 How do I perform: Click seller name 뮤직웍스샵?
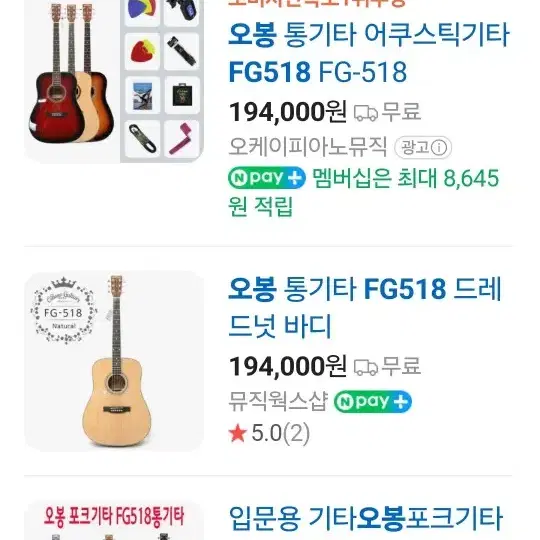[278, 401]
